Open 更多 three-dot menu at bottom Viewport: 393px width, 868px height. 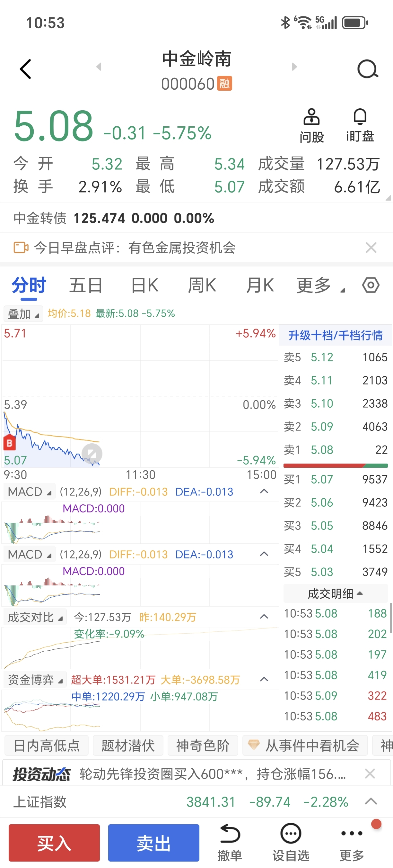tap(352, 842)
